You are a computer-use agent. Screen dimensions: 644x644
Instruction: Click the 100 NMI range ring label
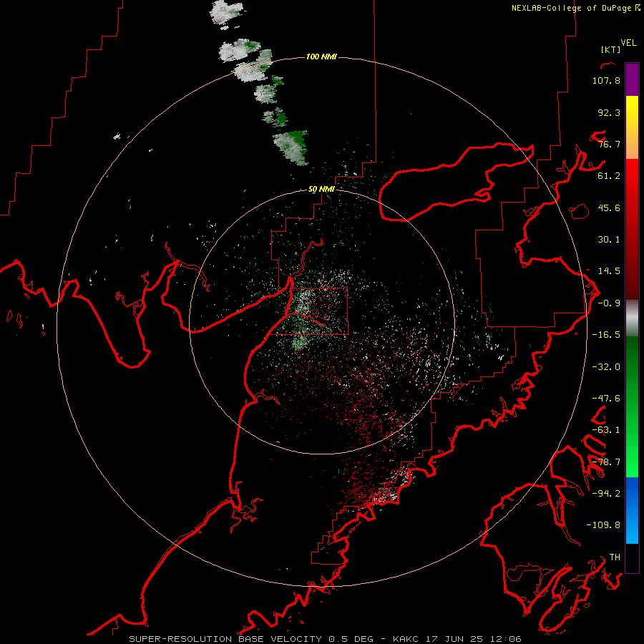coord(321,57)
